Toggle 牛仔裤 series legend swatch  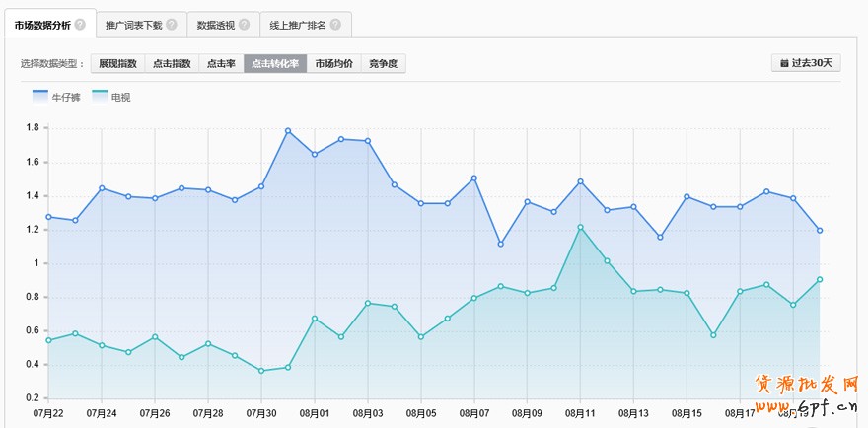40,97
